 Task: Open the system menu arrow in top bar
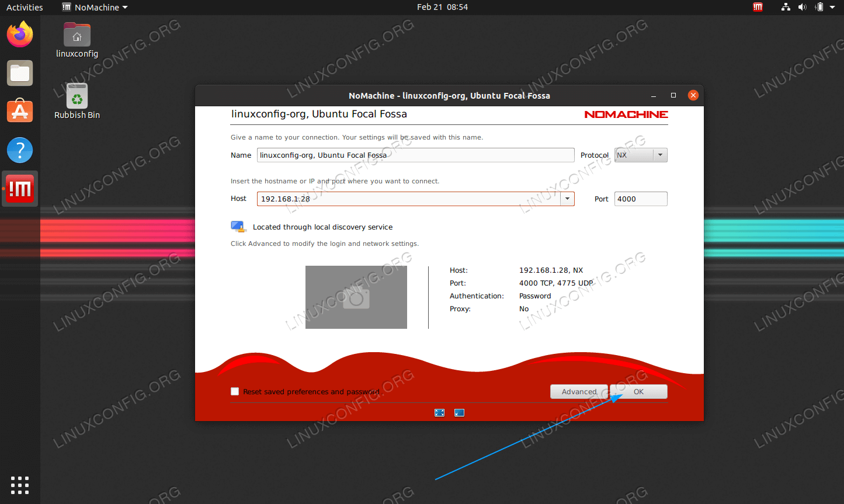click(832, 7)
